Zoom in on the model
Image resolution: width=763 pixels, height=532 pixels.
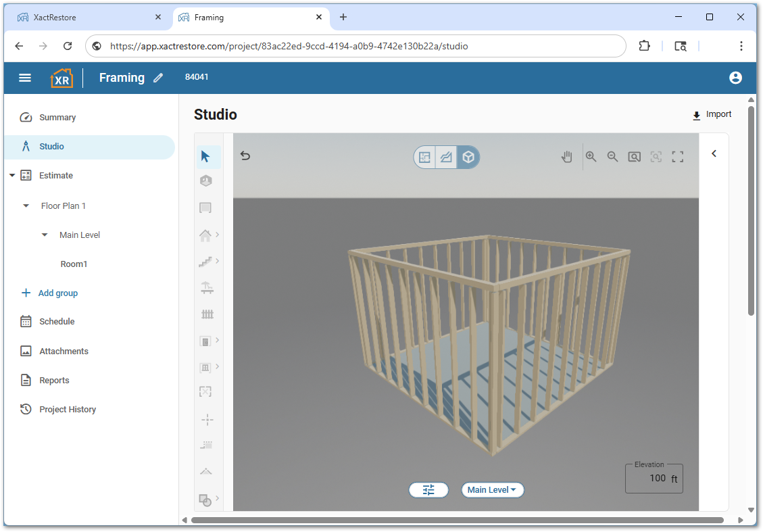click(592, 156)
